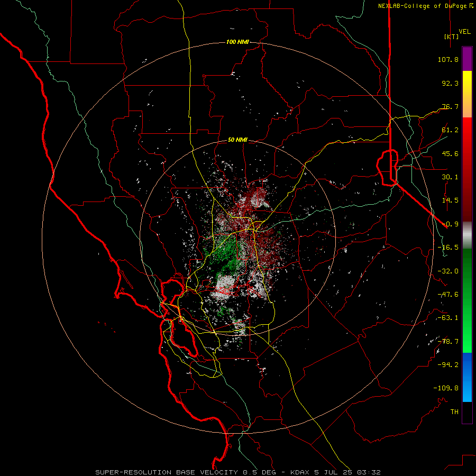Click the 107.8 legend value
The width and height of the screenshot is (476, 476).
point(448,59)
